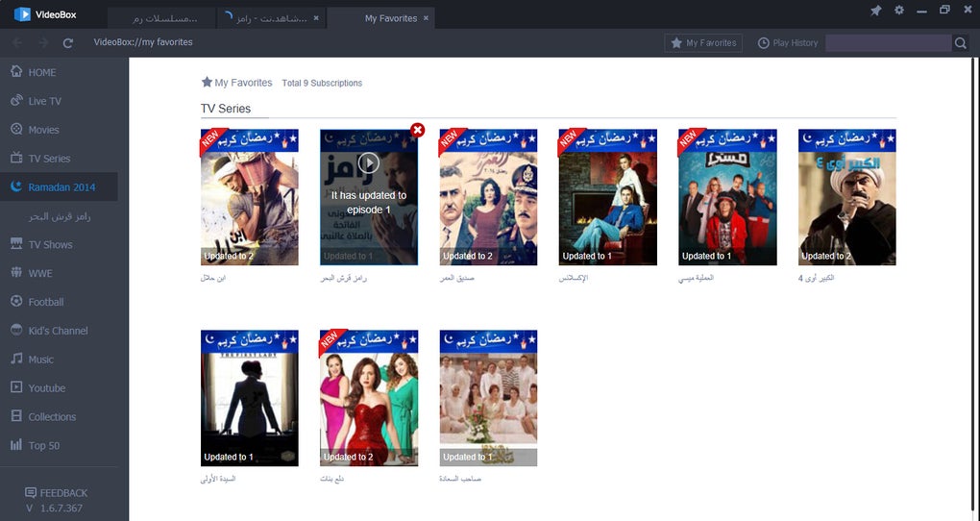Screen dimensions: 980x521
Task: Click the الكبير أوي 4 title text
Action: pos(817,278)
